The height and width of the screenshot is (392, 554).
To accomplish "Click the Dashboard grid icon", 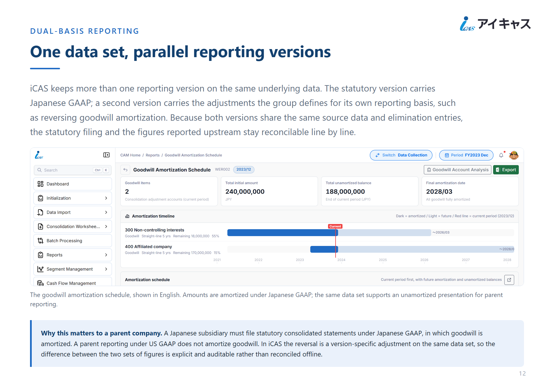I will 40,184.
